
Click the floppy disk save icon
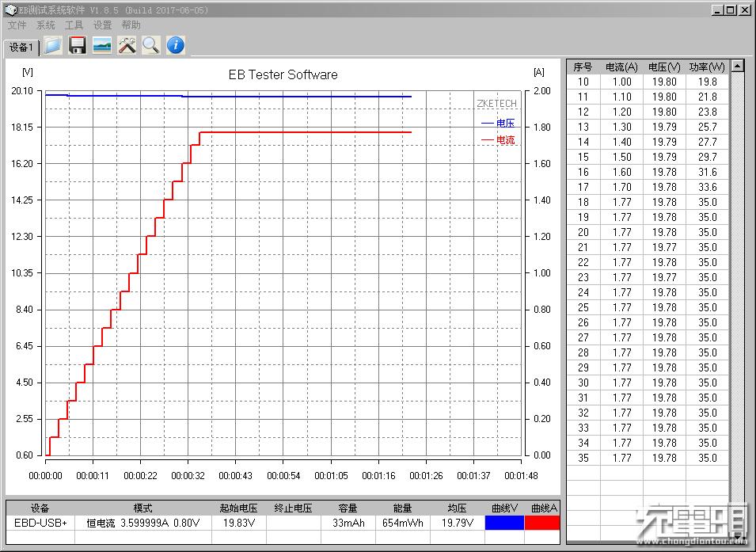(x=78, y=45)
